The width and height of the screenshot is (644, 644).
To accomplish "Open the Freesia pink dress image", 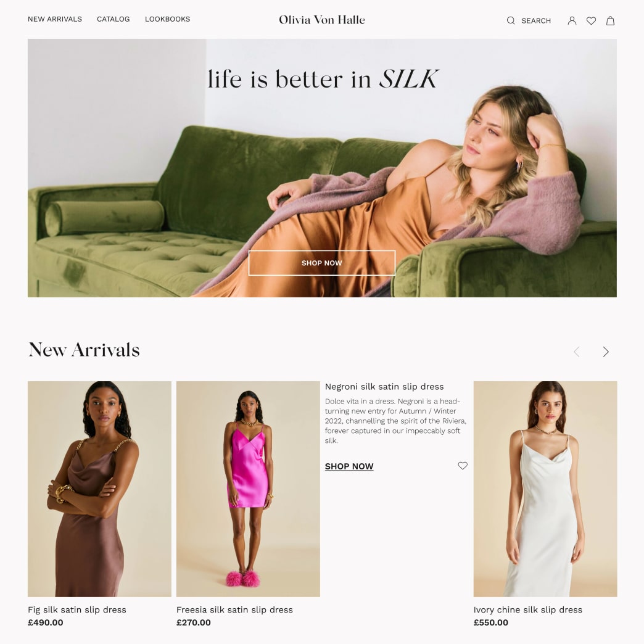I will [248, 489].
